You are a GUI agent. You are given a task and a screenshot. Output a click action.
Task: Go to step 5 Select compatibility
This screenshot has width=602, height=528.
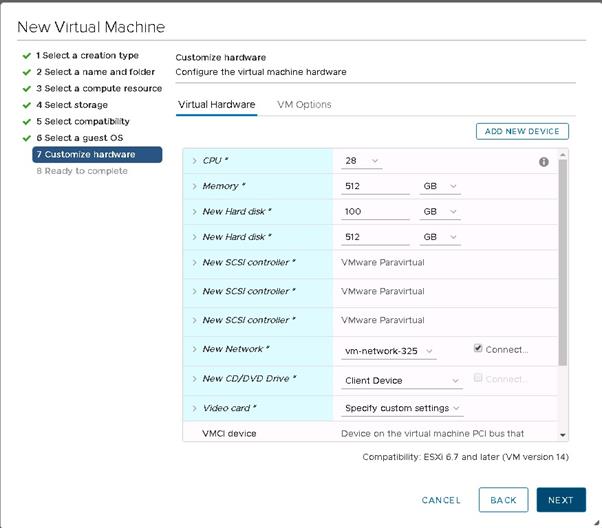tap(83, 121)
